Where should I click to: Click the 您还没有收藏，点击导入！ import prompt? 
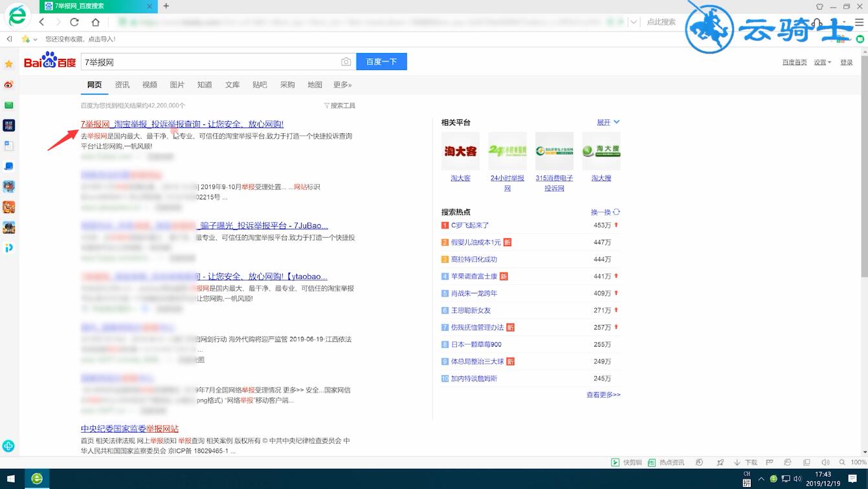click(80, 39)
